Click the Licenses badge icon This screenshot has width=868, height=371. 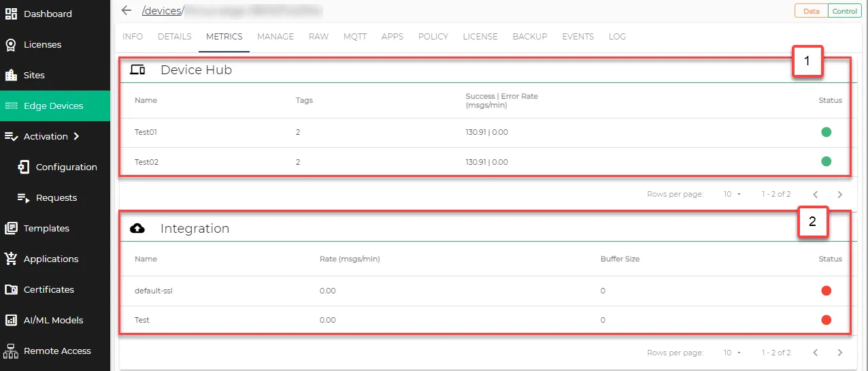click(11, 45)
